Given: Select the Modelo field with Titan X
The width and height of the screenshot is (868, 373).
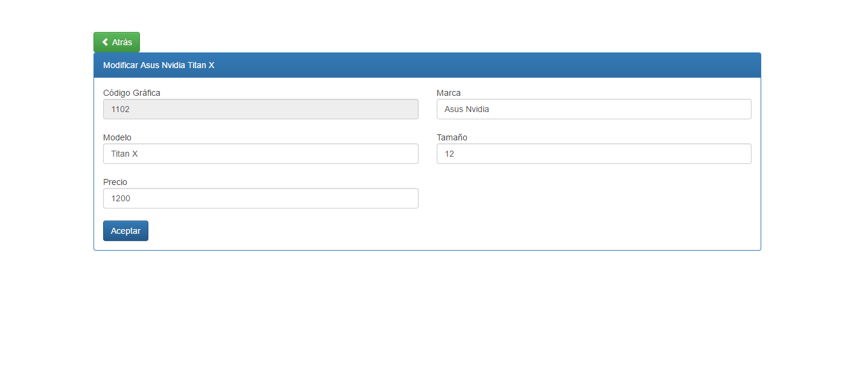Looking at the screenshot, I should 261,154.
